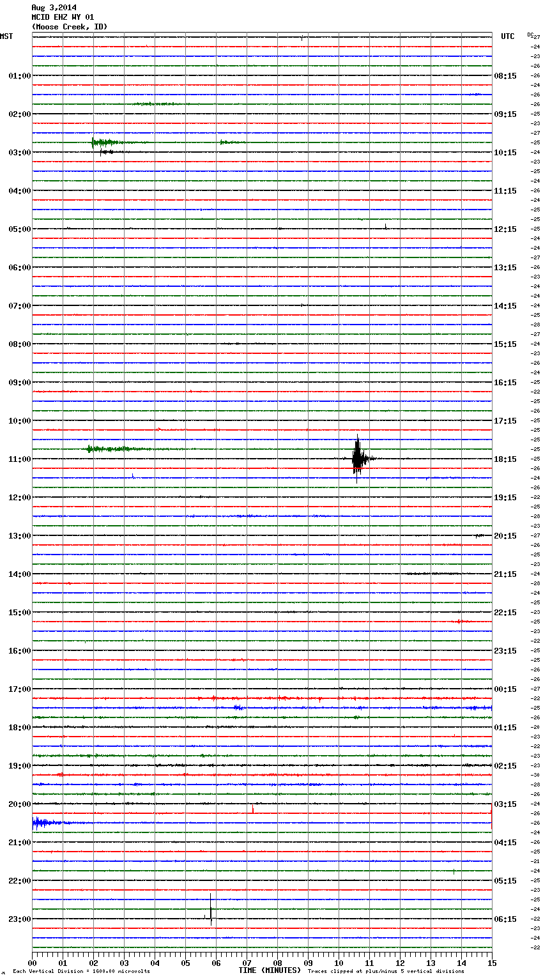
Task: Click the 02:15 UTC time label
Action: [505, 766]
